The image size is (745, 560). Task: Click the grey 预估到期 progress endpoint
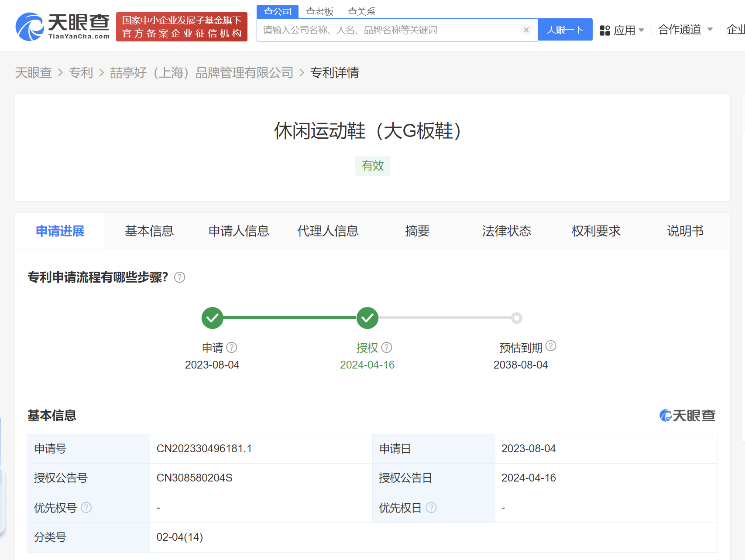(x=516, y=318)
